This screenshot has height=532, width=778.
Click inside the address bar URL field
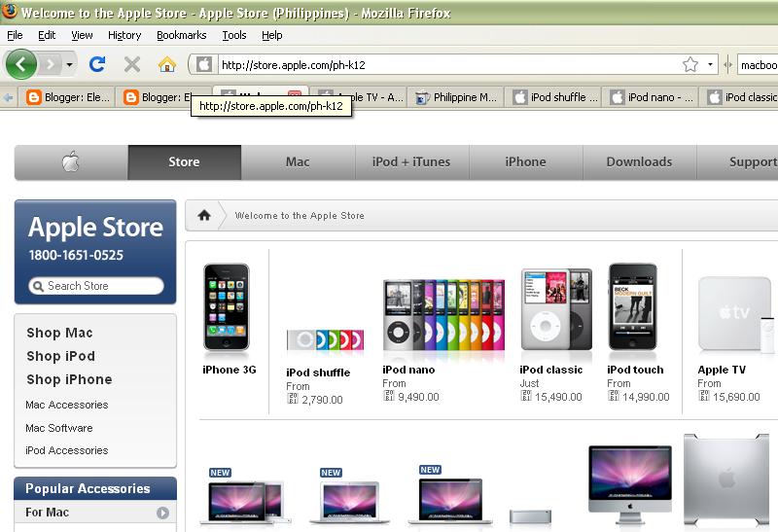pos(449,64)
